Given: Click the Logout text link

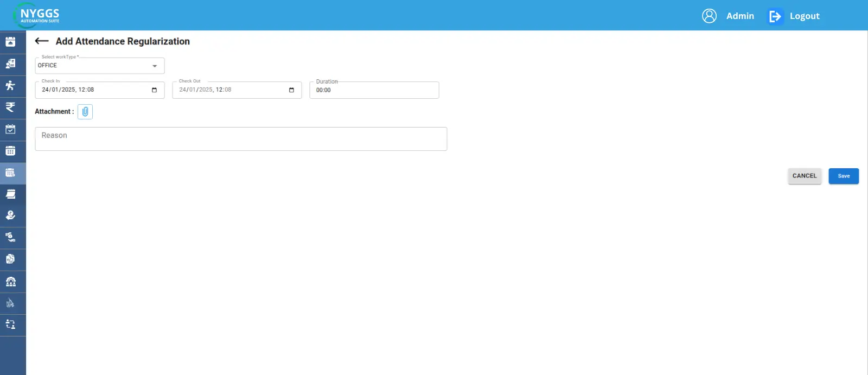Looking at the screenshot, I should [805, 16].
